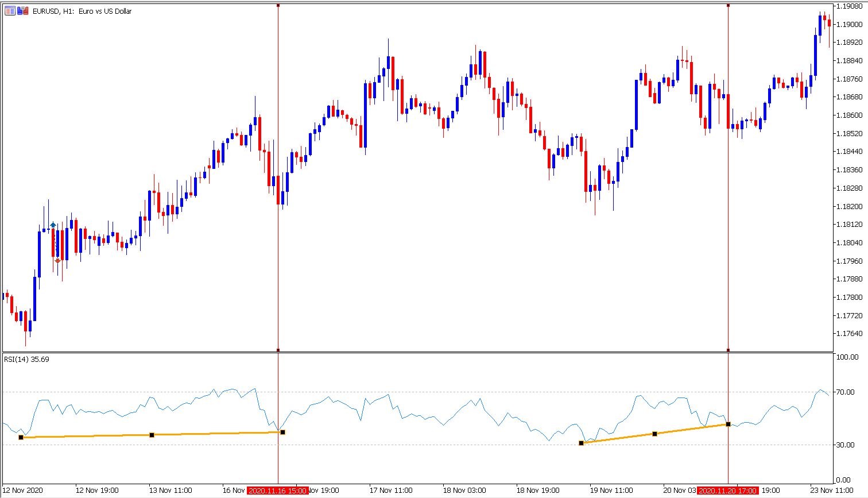The image size is (868, 498).
Task: Click the RSI(14) 35.69 indicator label
Action: [x=27, y=360]
